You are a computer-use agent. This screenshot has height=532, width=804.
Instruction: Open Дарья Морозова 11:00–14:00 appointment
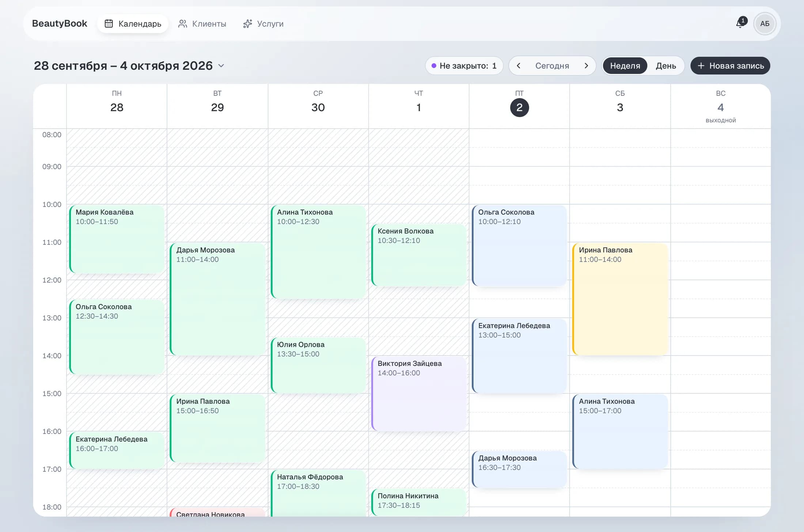coord(217,299)
